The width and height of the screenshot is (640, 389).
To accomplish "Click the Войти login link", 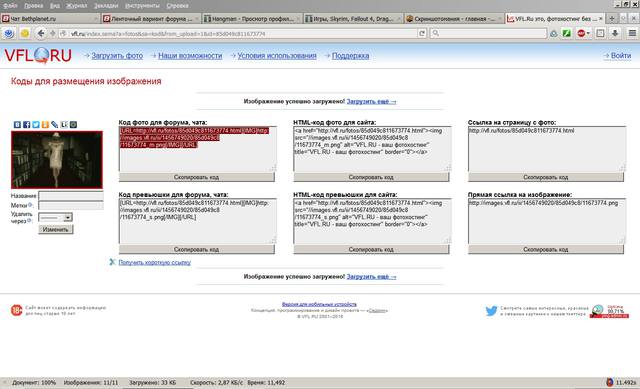I will (621, 56).
